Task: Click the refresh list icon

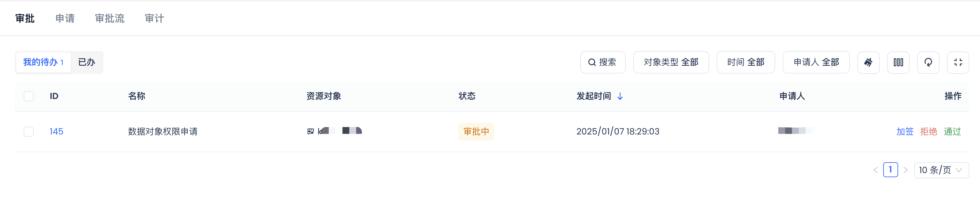Action: pos(928,62)
